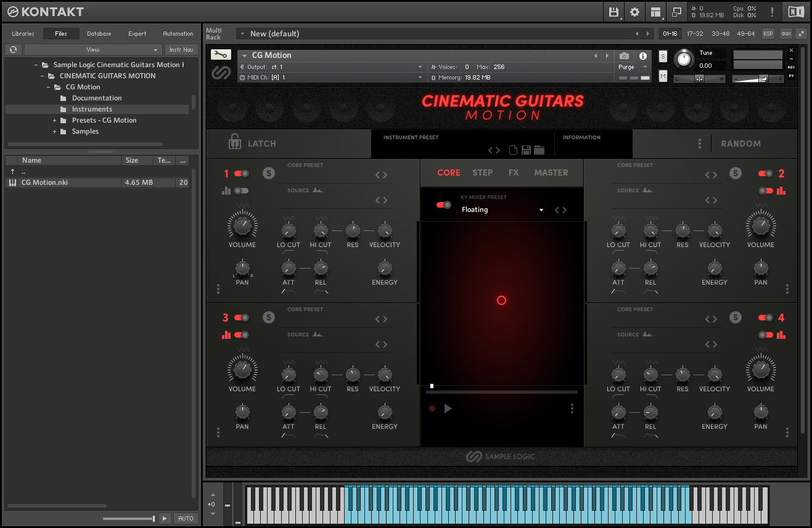Open options dots beside RANDOM

tap(700, 144)
